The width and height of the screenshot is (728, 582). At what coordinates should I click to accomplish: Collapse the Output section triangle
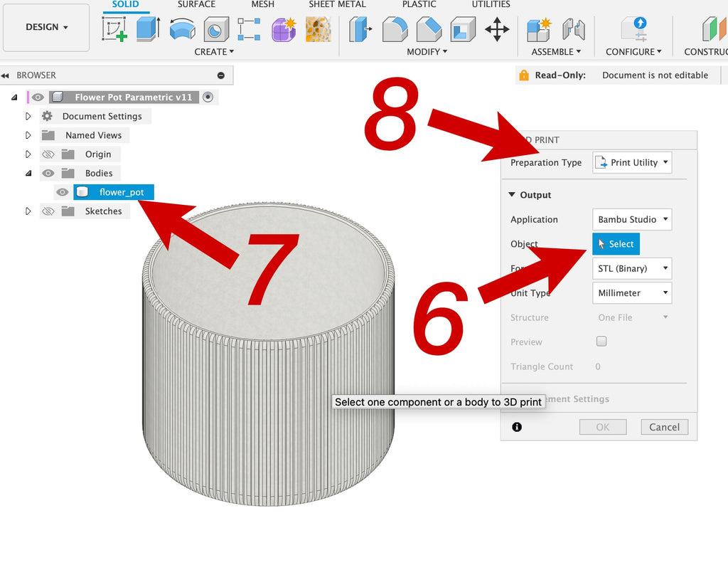(x=512, y=195)
